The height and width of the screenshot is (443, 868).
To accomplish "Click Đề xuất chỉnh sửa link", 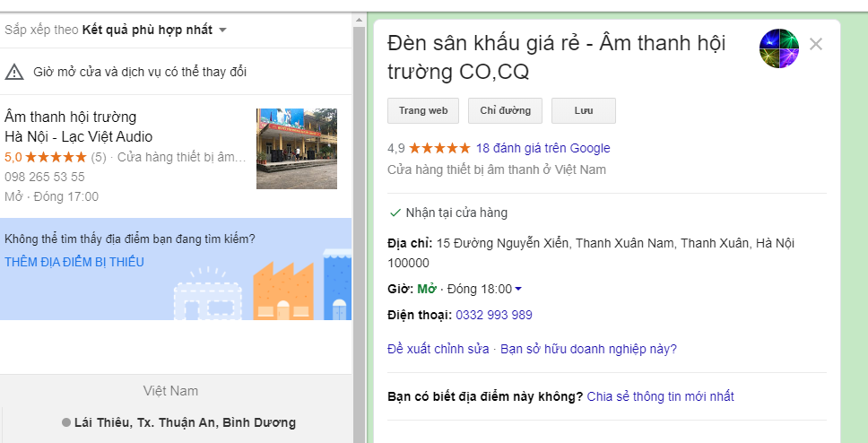I will point(438,349).
